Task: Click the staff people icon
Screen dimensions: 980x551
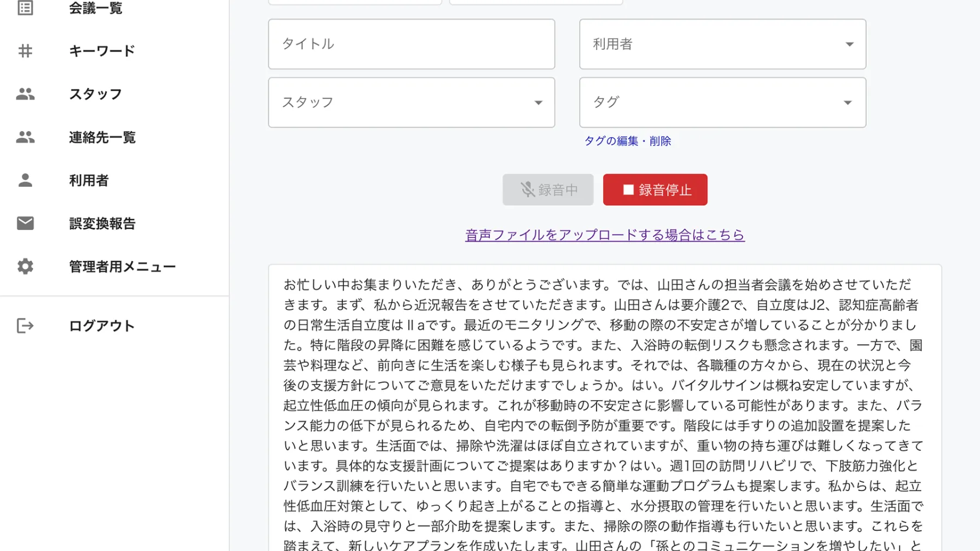Action: pos(25,94)
